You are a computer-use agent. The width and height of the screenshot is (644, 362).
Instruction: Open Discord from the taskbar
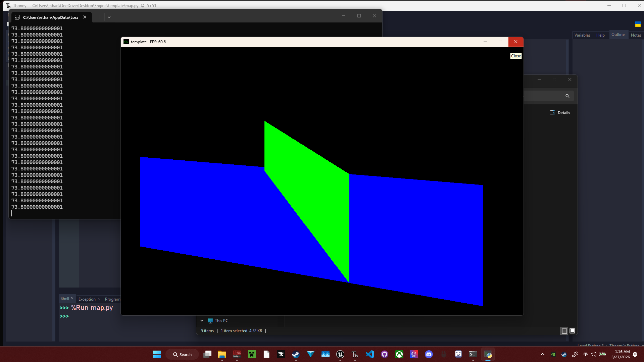(x=429, y=354)
